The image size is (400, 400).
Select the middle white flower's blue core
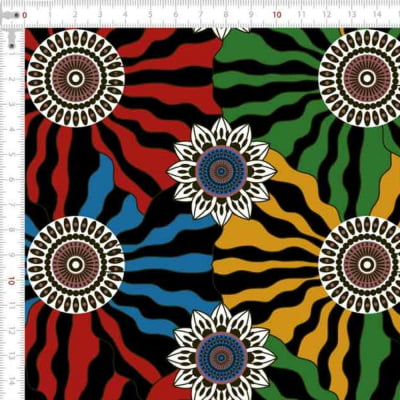(x=221, y=171)
